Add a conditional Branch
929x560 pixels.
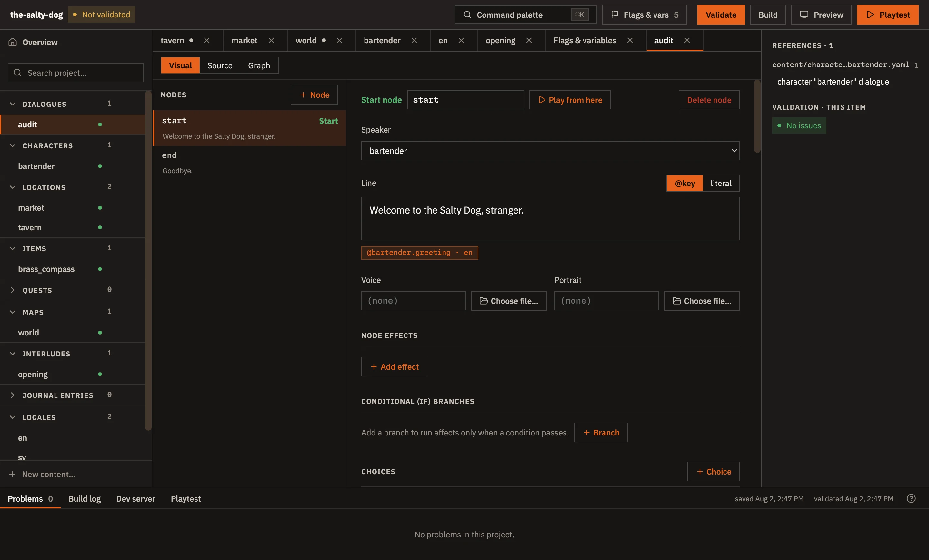point(601,433)
